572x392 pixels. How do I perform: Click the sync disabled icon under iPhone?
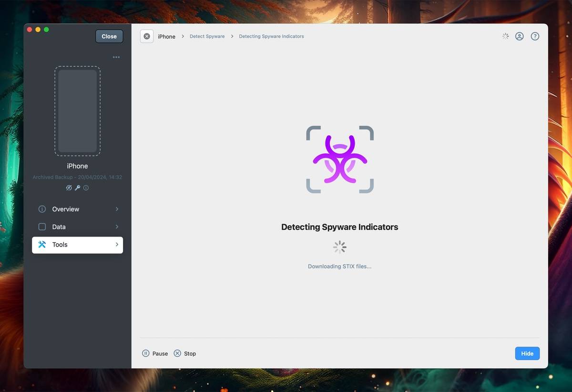pos(69,188)
